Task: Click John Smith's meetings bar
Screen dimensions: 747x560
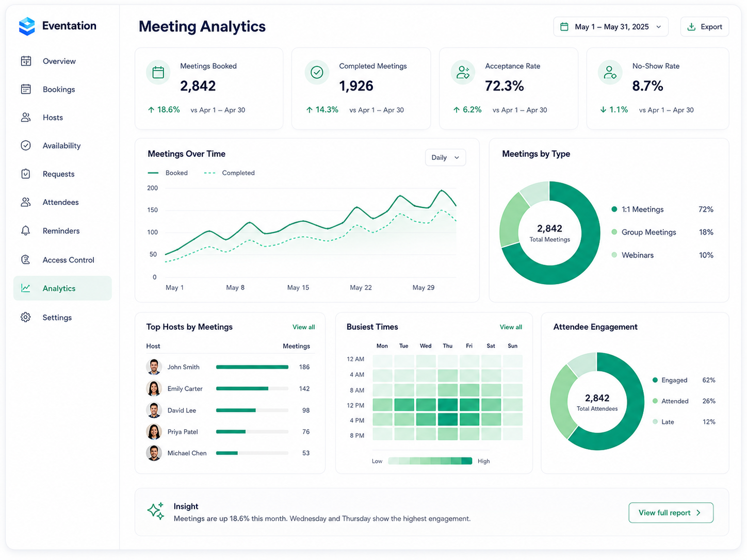Action: click(252, 367)
